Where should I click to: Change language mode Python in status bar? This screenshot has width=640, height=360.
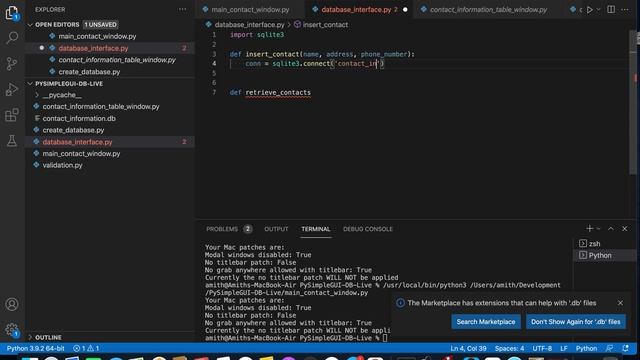(x=586, y=348)
